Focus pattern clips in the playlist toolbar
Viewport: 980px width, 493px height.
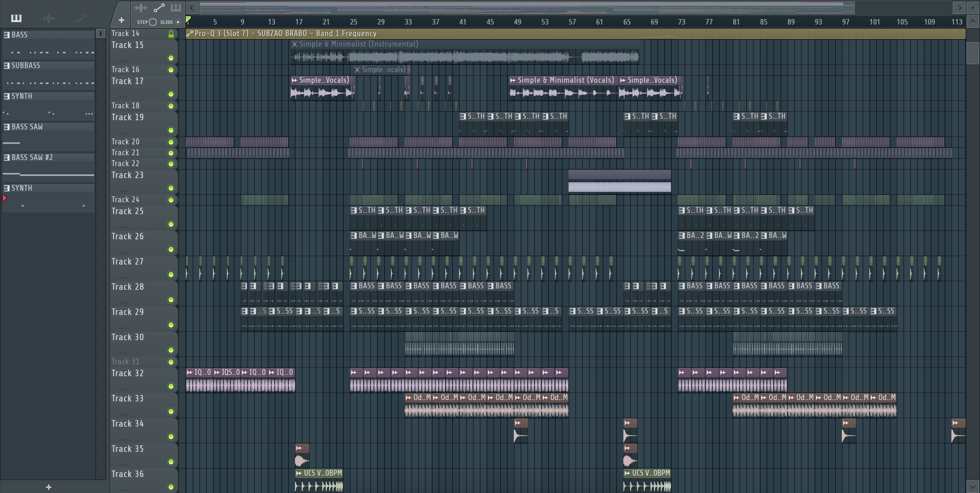[x=176, y=7]
